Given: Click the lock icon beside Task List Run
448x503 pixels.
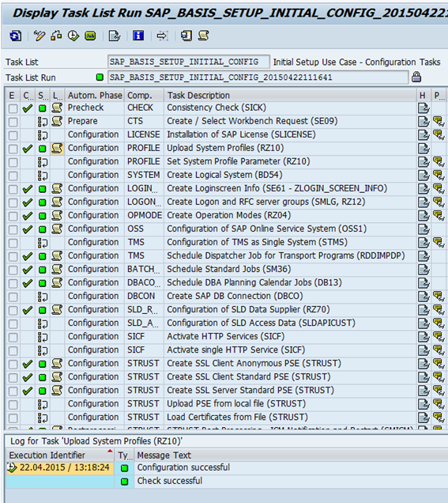Looking at the screenshot, I should tap(416, 77).
